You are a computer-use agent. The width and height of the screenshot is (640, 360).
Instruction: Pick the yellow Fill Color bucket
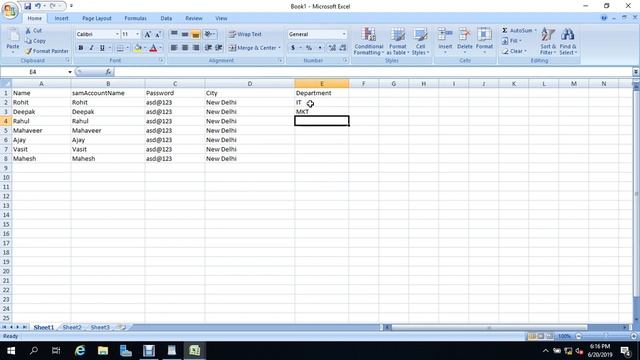coord(138,48)
